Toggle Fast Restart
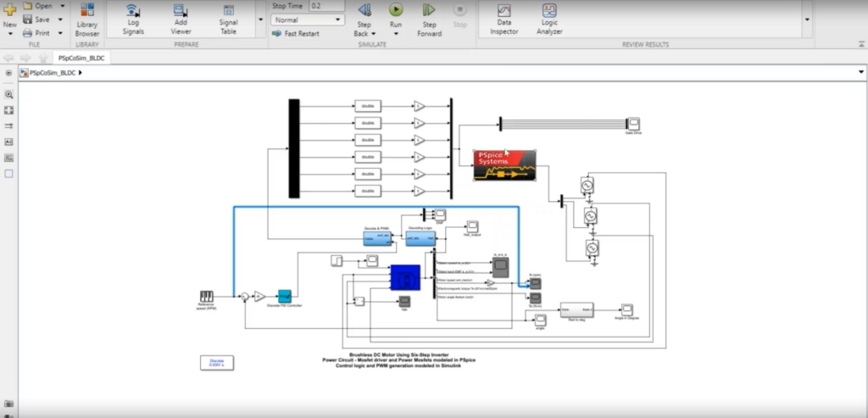The image size is (868, 418). [296, 34]
